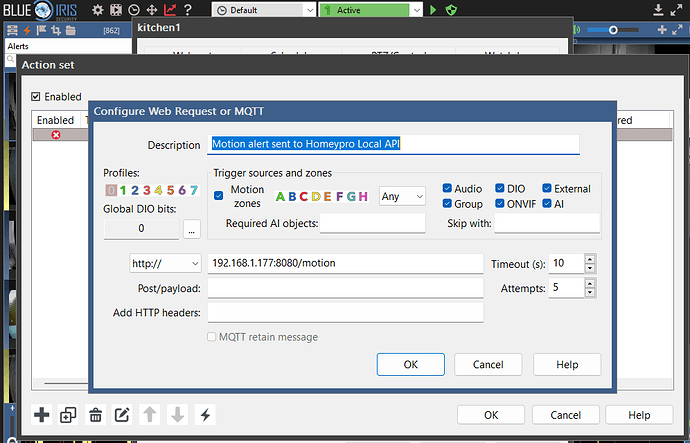Click Help in Action set window
This screenshot has height=443, width=690.
point(639,415)
